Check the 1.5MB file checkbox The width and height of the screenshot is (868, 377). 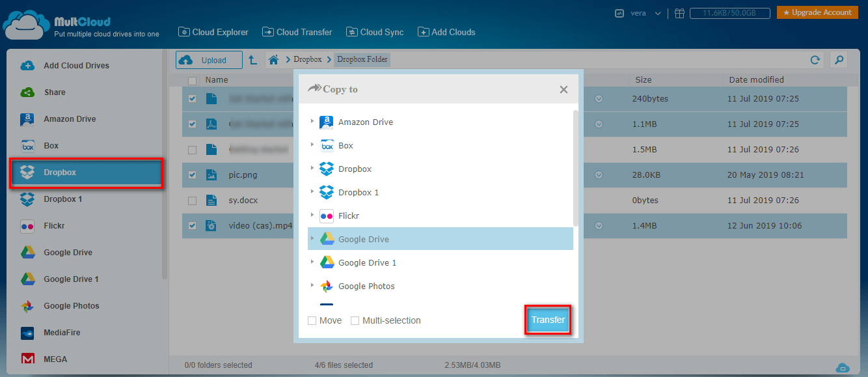pyautogui.click(x=192, y=150)
